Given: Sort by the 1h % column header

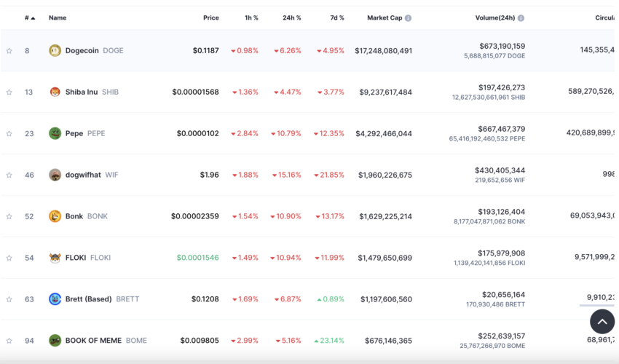Looking at the screenshot, I should coord(251,17).
